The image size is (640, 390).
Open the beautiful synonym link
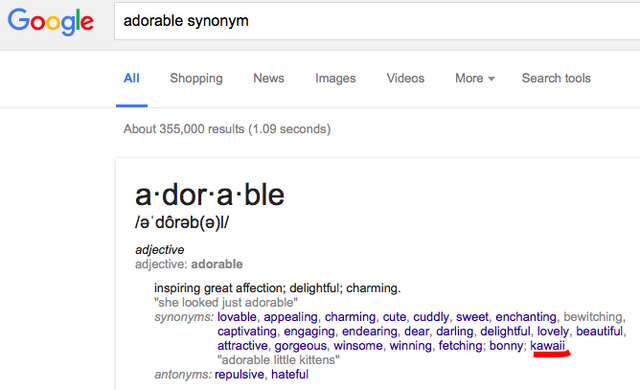click(x=599, y=331)
